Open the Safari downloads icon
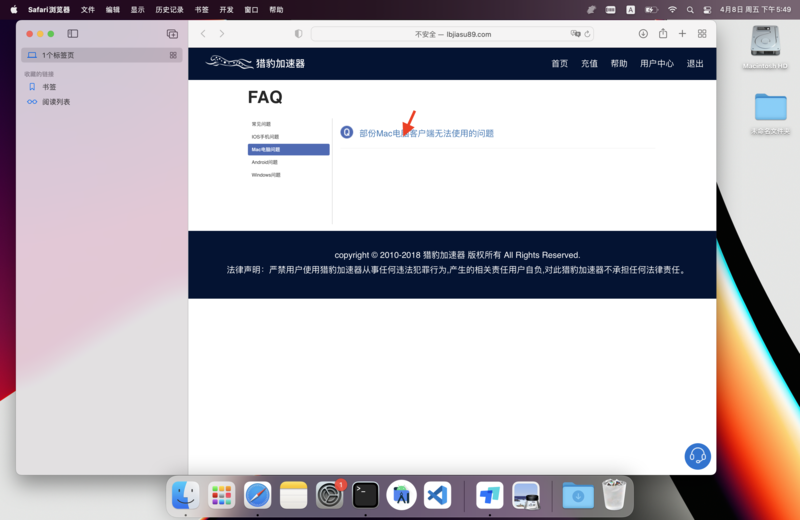The width and height of the screenshot is (800, 520). 643,34
